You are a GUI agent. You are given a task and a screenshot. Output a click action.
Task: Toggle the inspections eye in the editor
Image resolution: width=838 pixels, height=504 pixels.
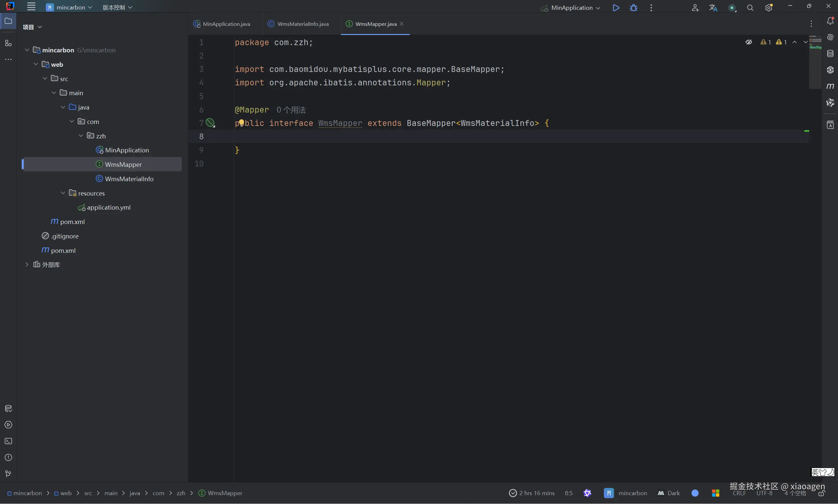749,42
